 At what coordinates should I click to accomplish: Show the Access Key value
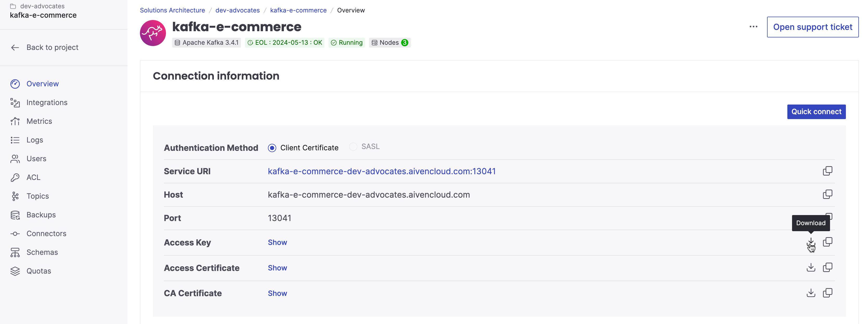pyautogui.click(x=277, y=242)
